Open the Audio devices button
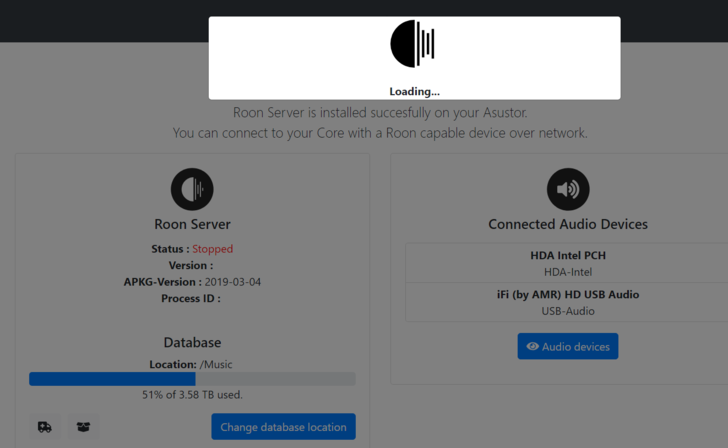728x448 pixels. tap(568, 346)
